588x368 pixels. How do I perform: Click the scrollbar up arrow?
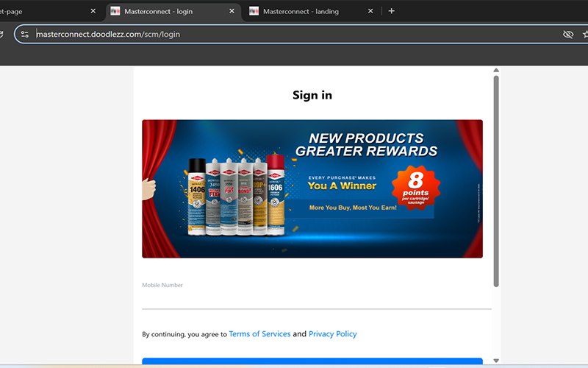click(x=496, y=70)
